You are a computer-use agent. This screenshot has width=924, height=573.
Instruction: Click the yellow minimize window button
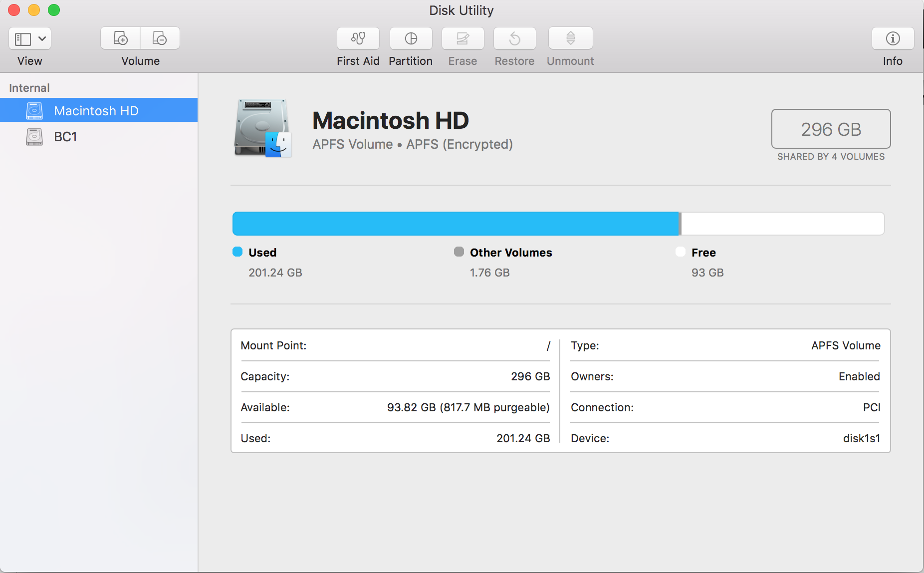(x=34, y=10)
